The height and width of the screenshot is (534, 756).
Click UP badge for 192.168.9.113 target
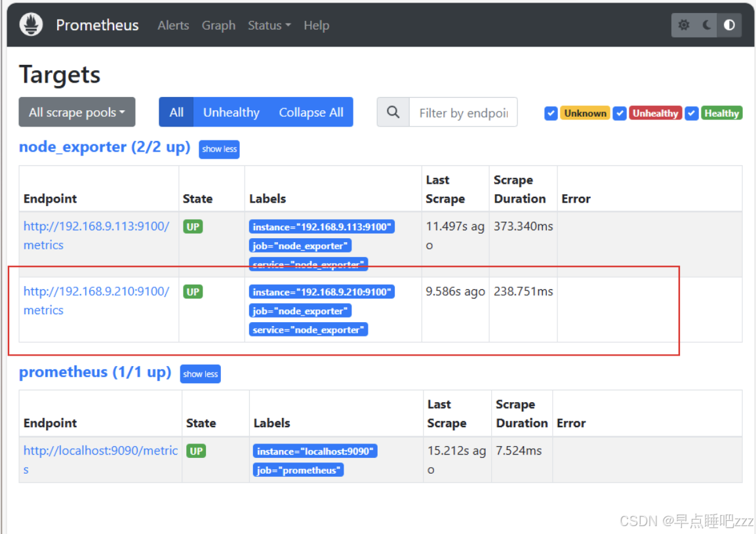[193, 227]
